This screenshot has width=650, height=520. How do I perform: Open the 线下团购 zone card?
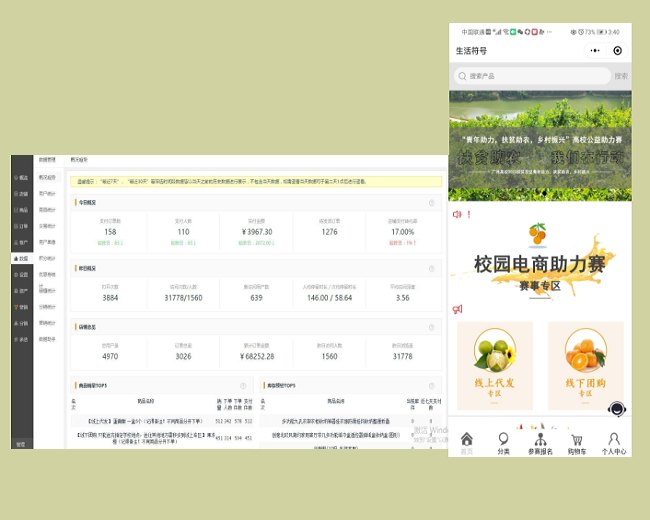pyautogui.click(x=585, y=366)
